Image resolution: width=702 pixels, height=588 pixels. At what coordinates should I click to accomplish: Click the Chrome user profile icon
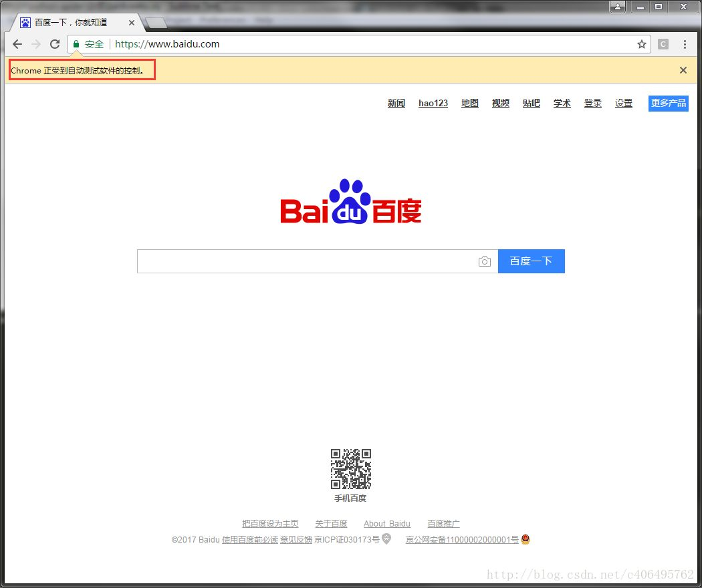[617, 7]
